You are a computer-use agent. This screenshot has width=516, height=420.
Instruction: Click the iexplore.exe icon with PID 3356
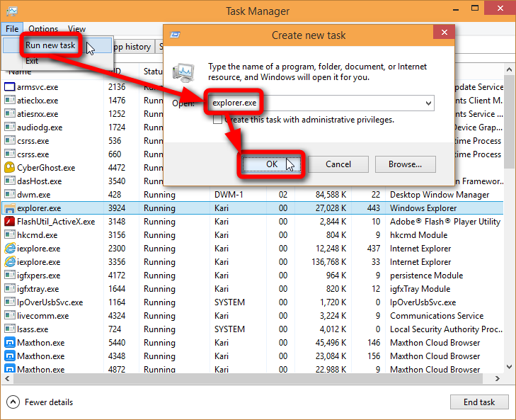click(9, 261)
